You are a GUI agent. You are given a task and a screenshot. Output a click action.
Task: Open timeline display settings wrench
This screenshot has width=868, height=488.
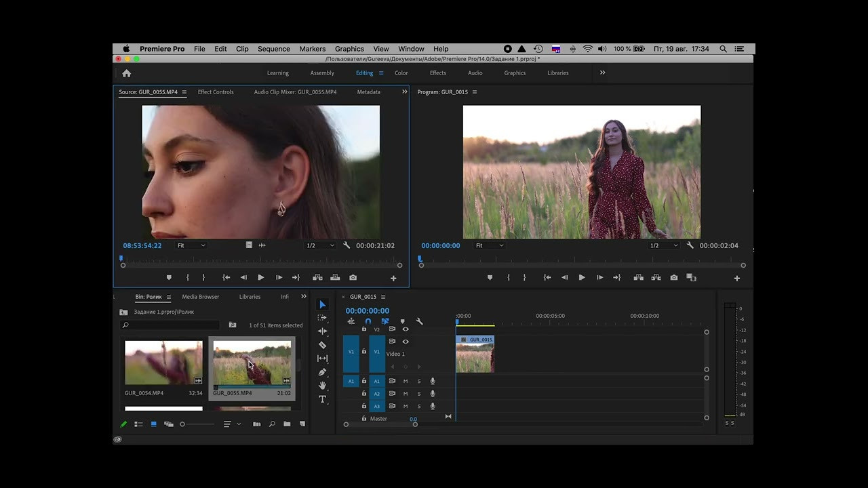(x=419, y=321)
